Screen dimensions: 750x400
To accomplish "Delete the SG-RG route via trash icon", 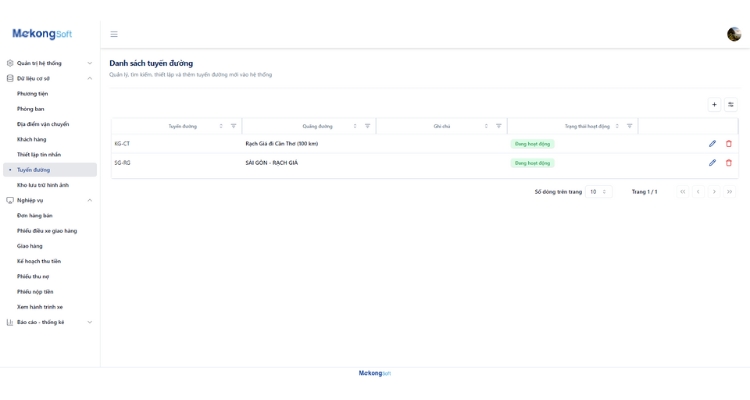I will pos(728,163).
